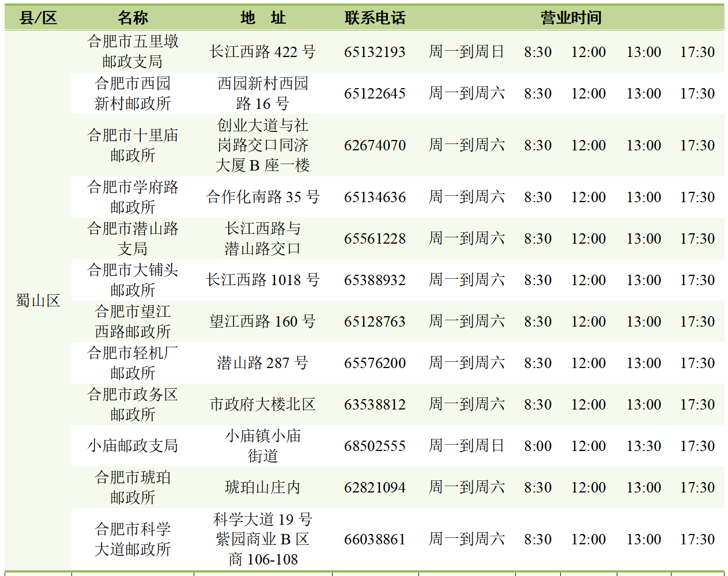Click phone number 63538812

click(x=375, y=404)
